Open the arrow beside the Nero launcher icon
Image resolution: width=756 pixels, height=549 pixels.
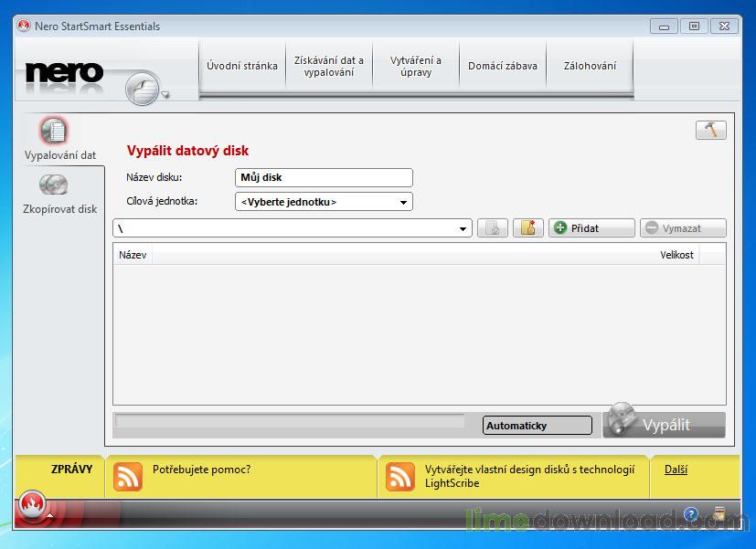(165, 94)
